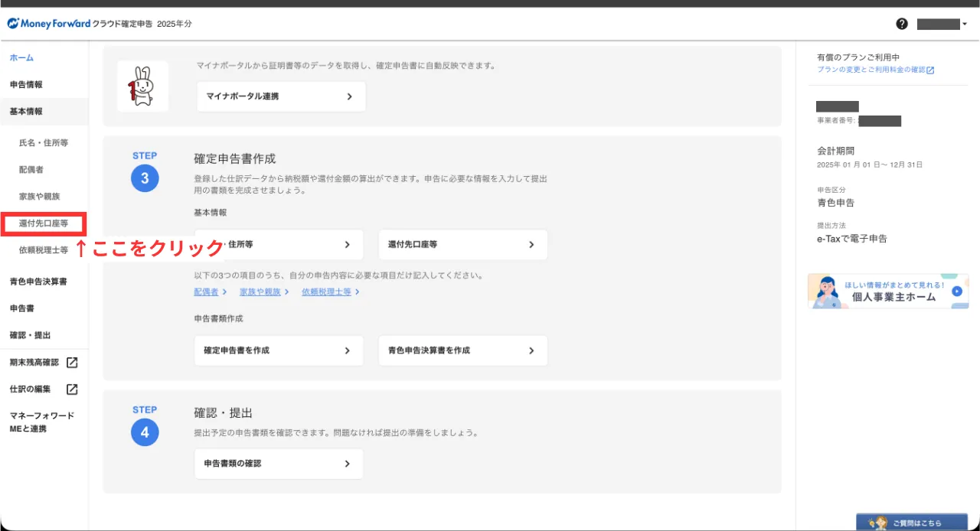The width and height of the screenshot is (980, 531).
Task: Expand the 青色申告決算書 sidebar section
Action: (x=38, y=282)
